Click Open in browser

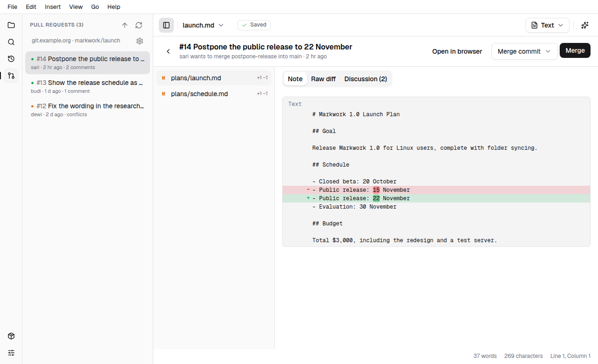(x=457, y=51)
